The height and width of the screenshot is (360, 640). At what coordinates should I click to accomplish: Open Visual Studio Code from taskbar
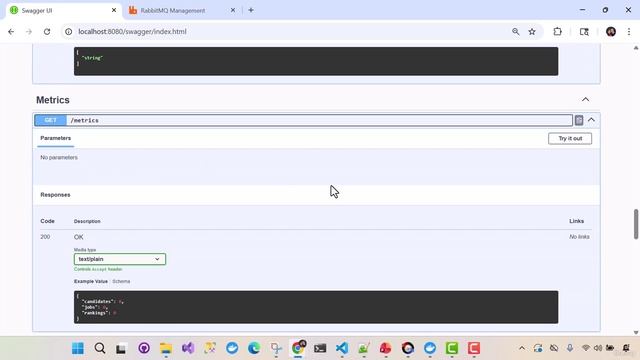coord(342,348)
